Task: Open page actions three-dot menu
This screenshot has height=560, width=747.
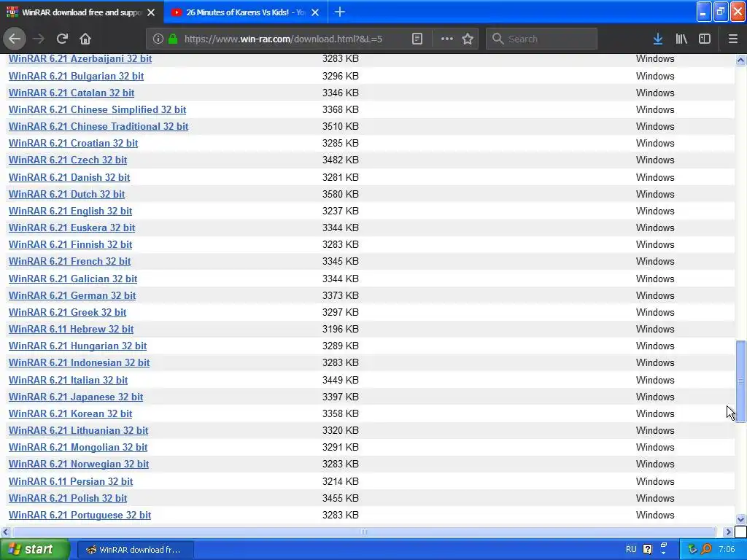Action: pyautogui.click(x=447, y=39)
